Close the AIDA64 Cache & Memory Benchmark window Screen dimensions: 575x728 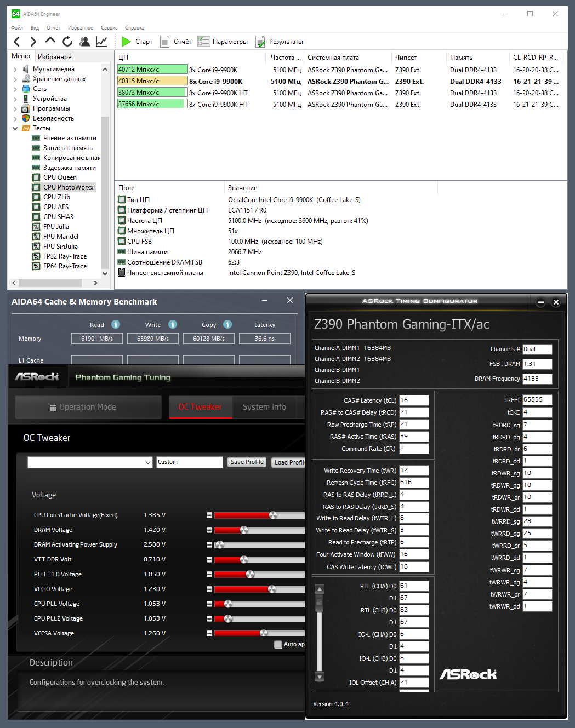tap(290, 300)
